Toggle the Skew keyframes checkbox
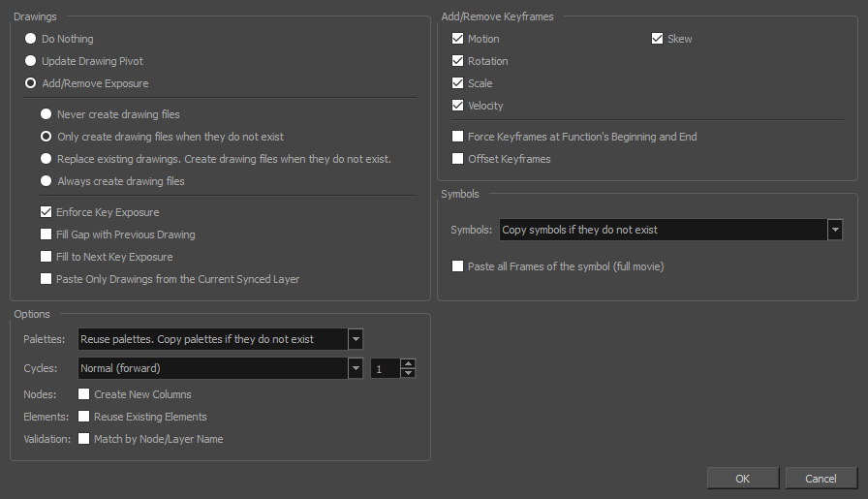The width and height of the screenshot is (868, 499). (658, 39)
